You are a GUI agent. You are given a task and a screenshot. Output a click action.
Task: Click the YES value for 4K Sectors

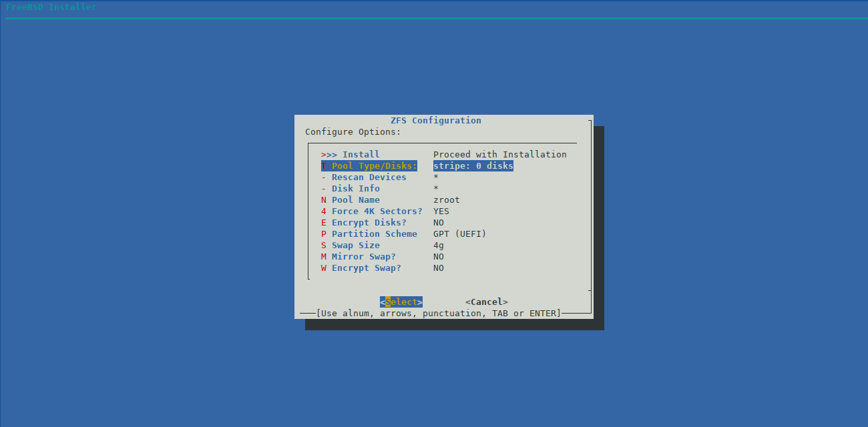pyautogui.click(x=441, y=211)
